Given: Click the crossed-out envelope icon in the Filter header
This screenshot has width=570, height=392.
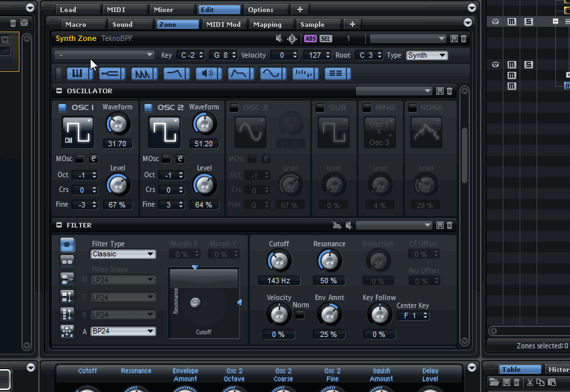Looking at the screenshot, I should point(337,226).
